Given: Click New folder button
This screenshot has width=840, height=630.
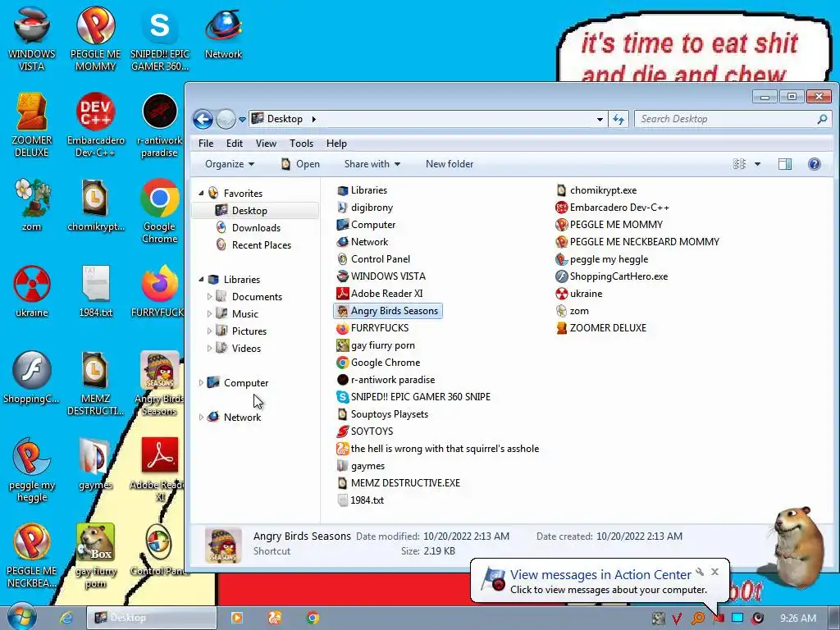Looking at the screenshot, I should tap(450, 164).
